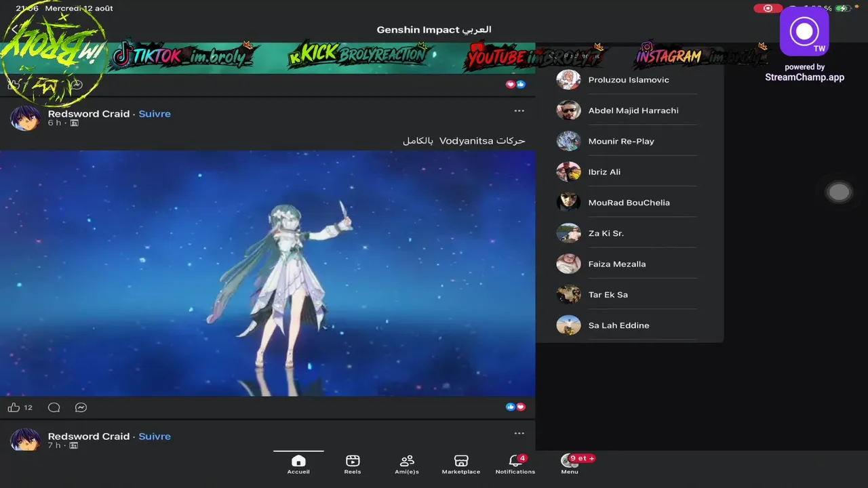This screenshot has width=868, height=488.
Task: Open options menu for the 7 h post
Action: tap(519, 433)
